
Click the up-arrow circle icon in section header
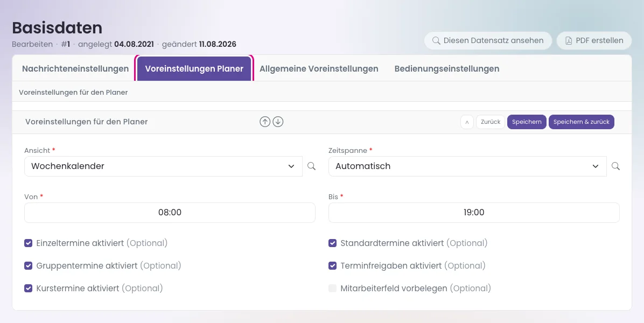(x=265, y=122)
